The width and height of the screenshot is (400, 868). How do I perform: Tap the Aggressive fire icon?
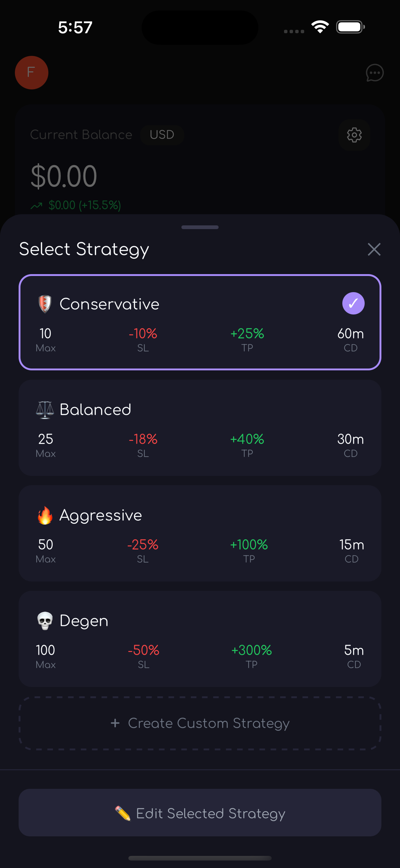(45, 515)
